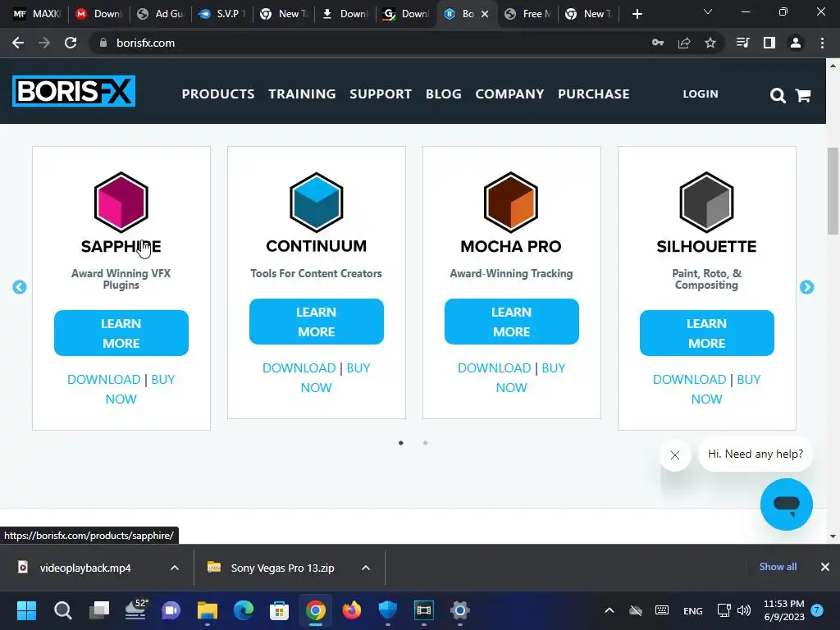The image size is (840, 630).
Task: Expand videoplayback.mp4 download options chevron
Action: click(175, 568)
